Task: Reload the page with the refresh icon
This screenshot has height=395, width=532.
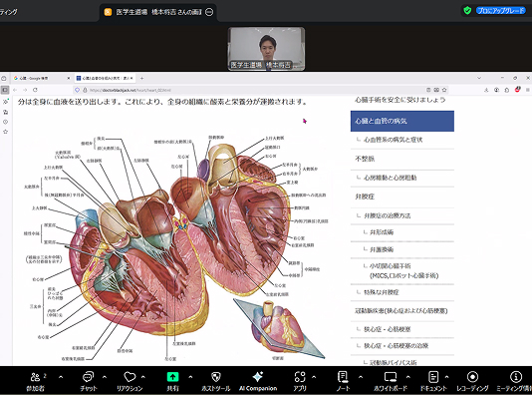Action: [35, 90]
